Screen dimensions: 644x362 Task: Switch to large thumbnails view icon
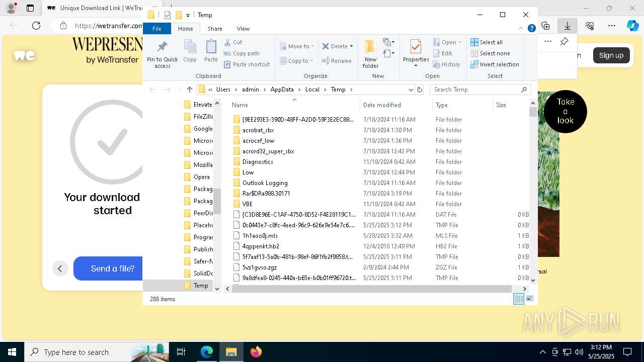[529, 299]
